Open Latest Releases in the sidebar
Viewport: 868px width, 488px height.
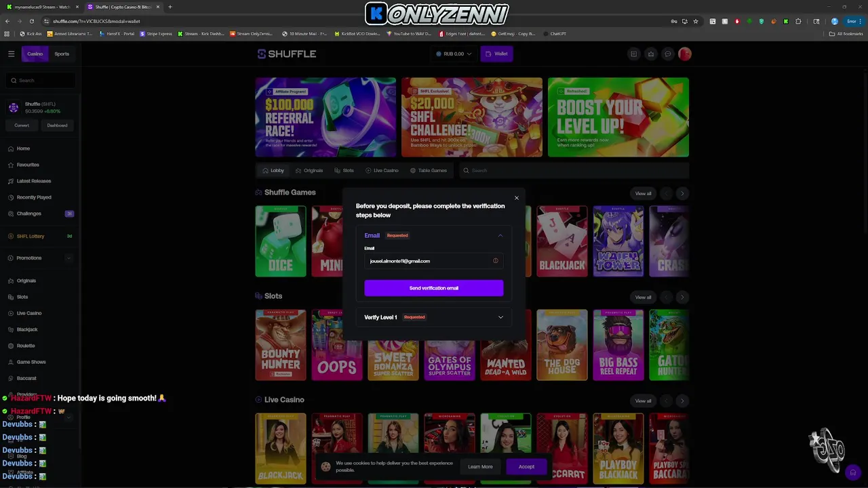[x=34, y=181]
